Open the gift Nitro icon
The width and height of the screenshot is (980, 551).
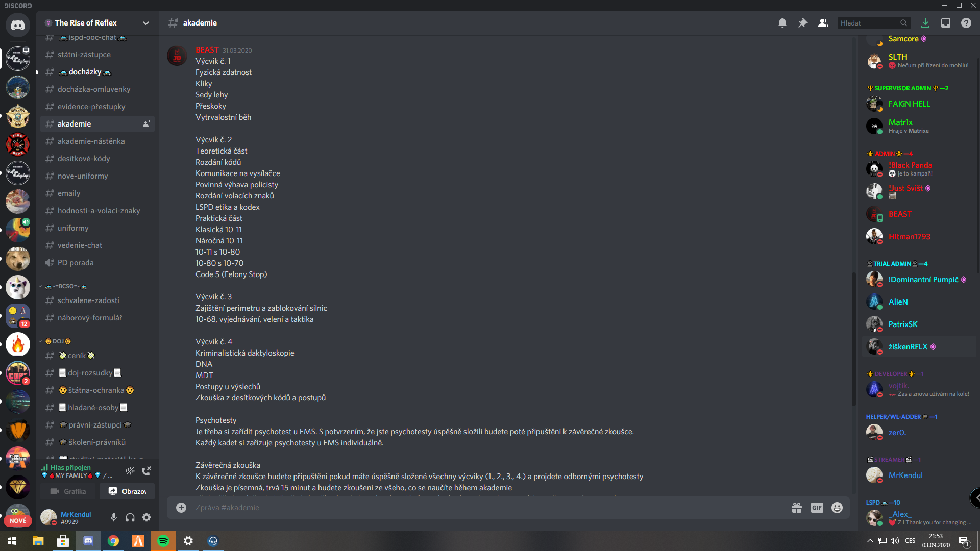pos(797,508)
